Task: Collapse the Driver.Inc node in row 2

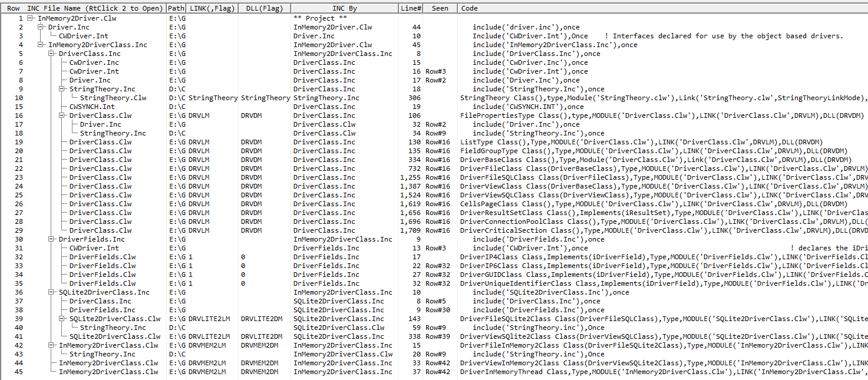Action: (41, 27)
